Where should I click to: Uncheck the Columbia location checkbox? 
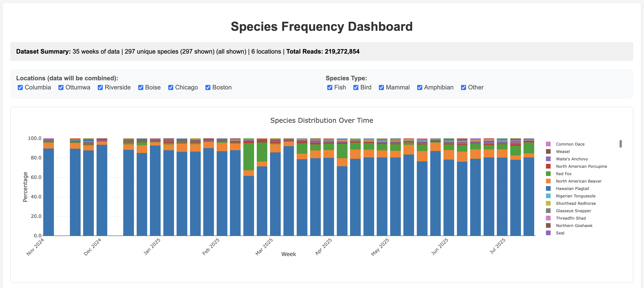pos(20,87)
